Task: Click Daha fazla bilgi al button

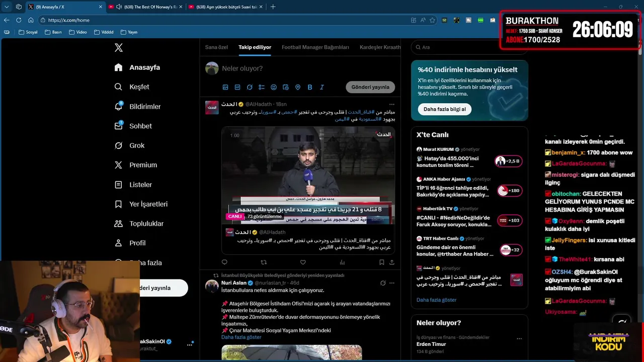Action: tap(444, 109)
